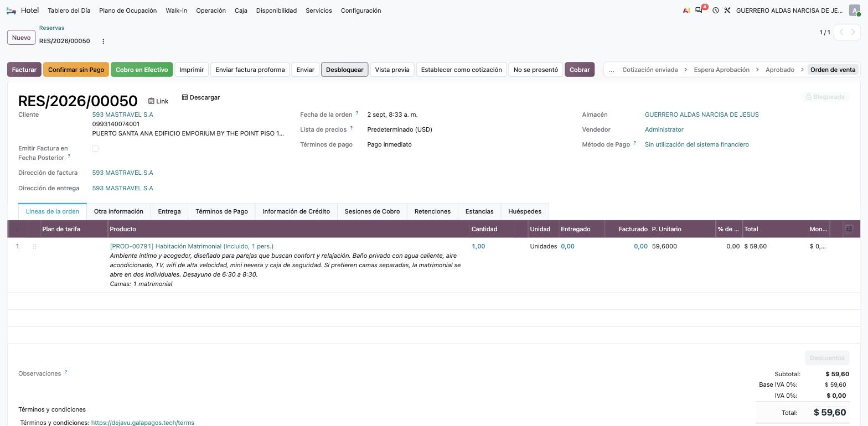Click the Facturar button
The height and width of the screenshot is (426, 868).
point(24,70)
